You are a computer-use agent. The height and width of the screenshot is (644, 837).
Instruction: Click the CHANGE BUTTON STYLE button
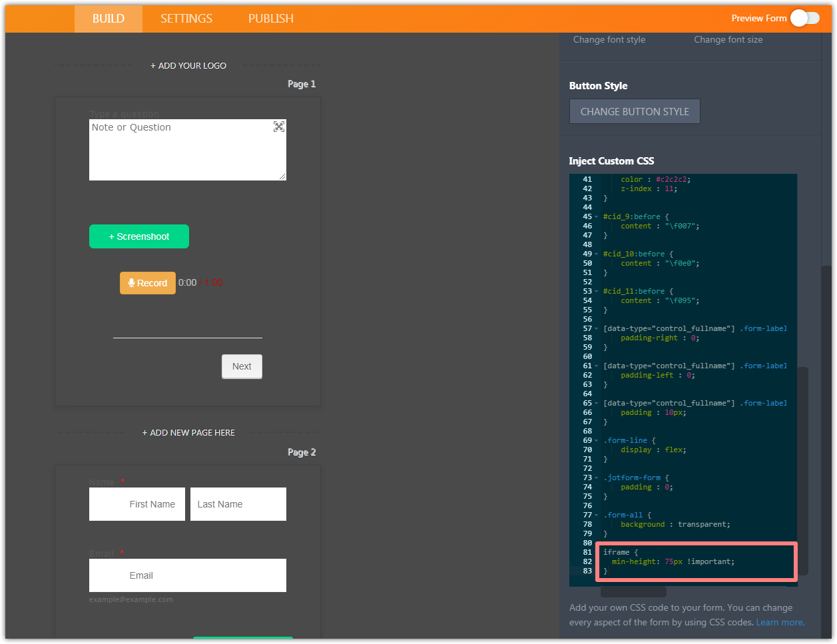[635, 111]
